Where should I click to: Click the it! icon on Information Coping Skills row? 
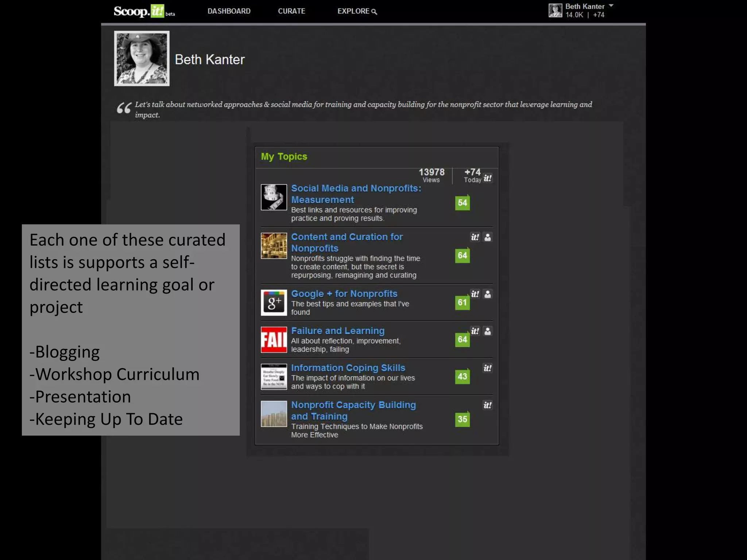pyautogui.click(x=488, y=368)
